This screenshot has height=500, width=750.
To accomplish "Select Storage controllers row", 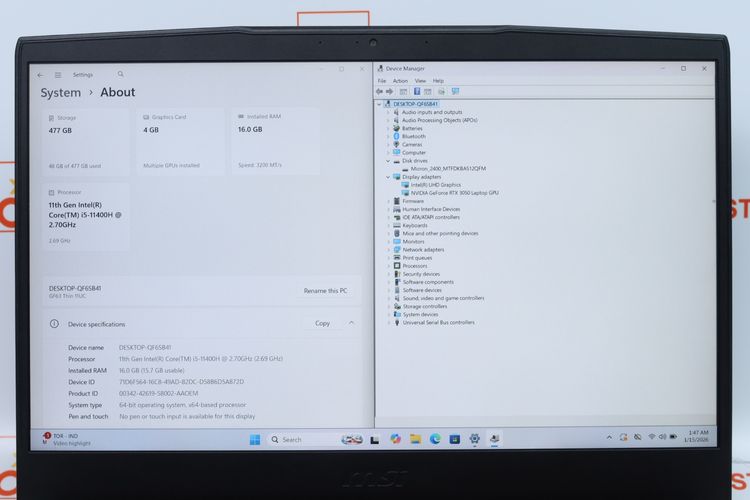I will (x=425, y=306).
